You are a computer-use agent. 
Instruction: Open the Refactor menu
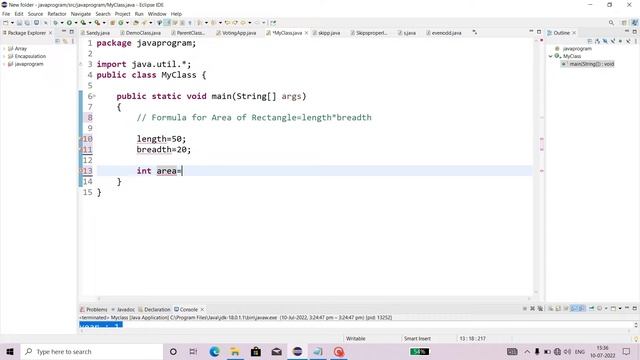coord(57,14)
